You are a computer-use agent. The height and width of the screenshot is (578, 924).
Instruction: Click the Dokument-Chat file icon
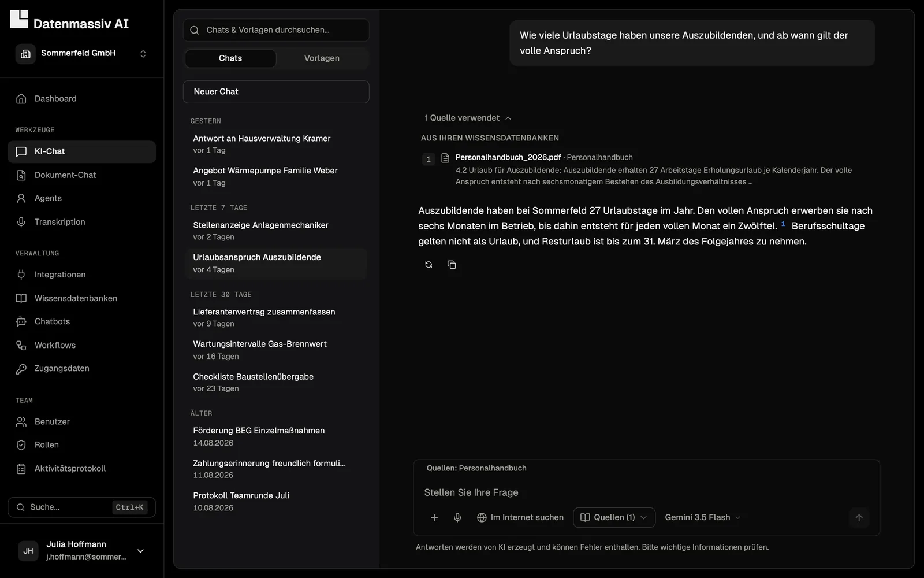[x=21, y=175]
